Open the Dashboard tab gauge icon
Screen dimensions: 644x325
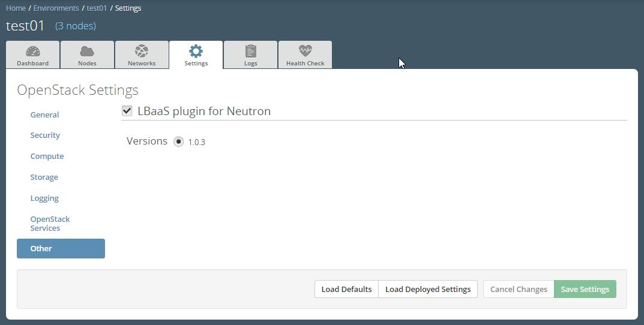[x=33, y=52]
